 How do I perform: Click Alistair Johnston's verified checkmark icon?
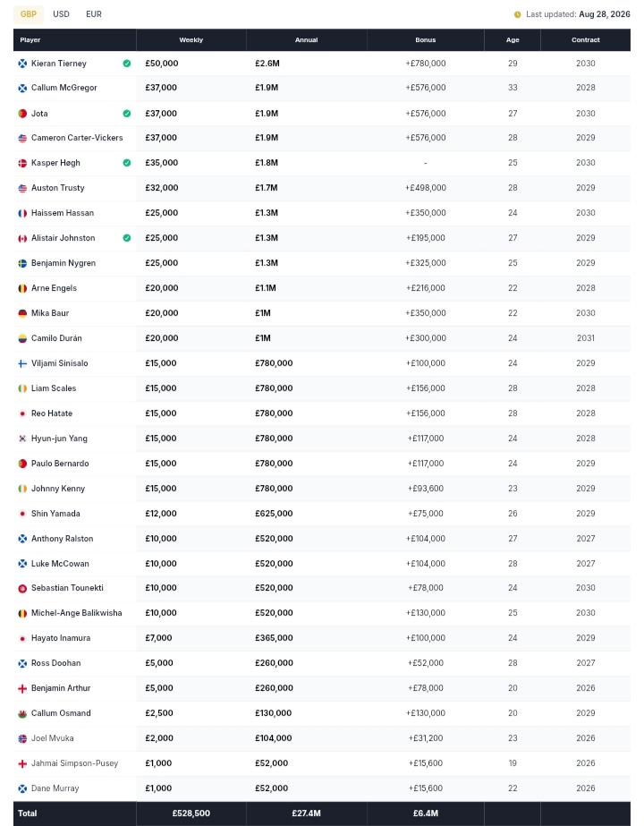click(x=127, y=238)
